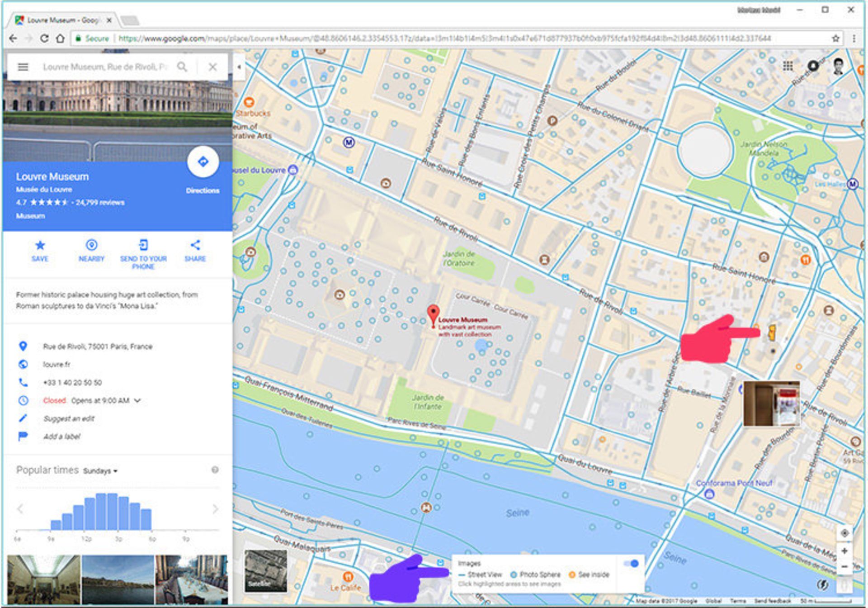Go to next day in popular times
Screen dimensions: 868x608
[x=215, y=509]
